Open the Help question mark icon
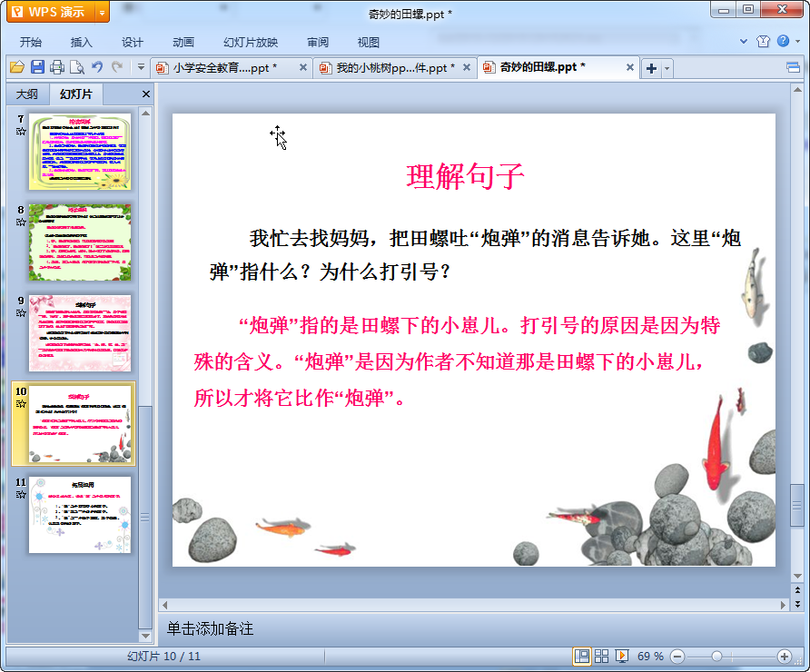This screenshot has width=810, height=672. [783, 41]
